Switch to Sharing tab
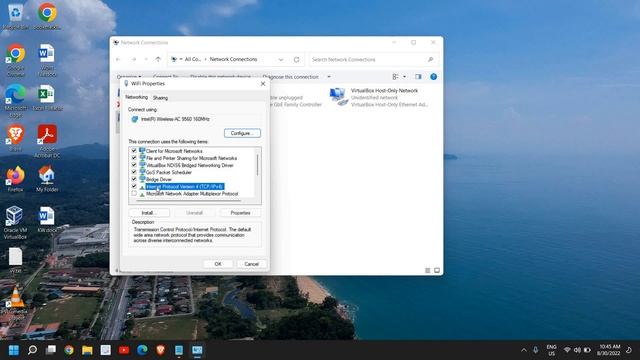 click(160, 98)
